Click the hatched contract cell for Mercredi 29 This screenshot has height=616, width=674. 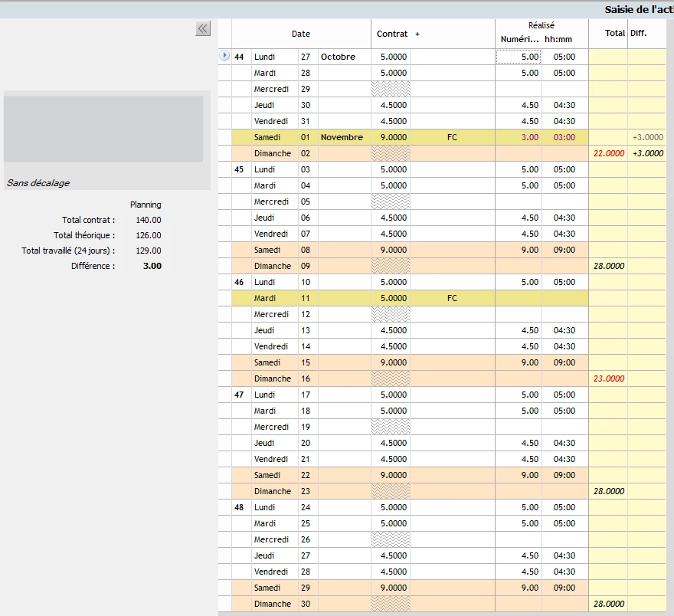(391, 89)
